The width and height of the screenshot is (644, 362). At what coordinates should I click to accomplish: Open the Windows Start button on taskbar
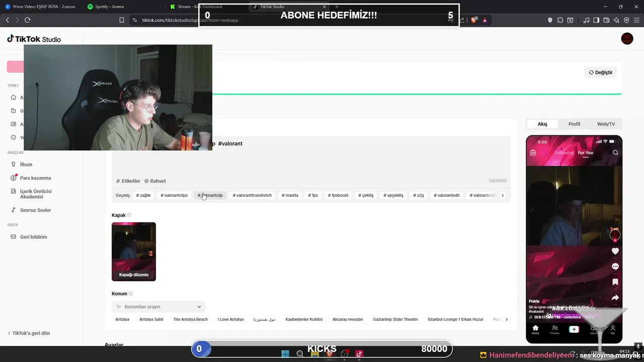click(285, 354)
